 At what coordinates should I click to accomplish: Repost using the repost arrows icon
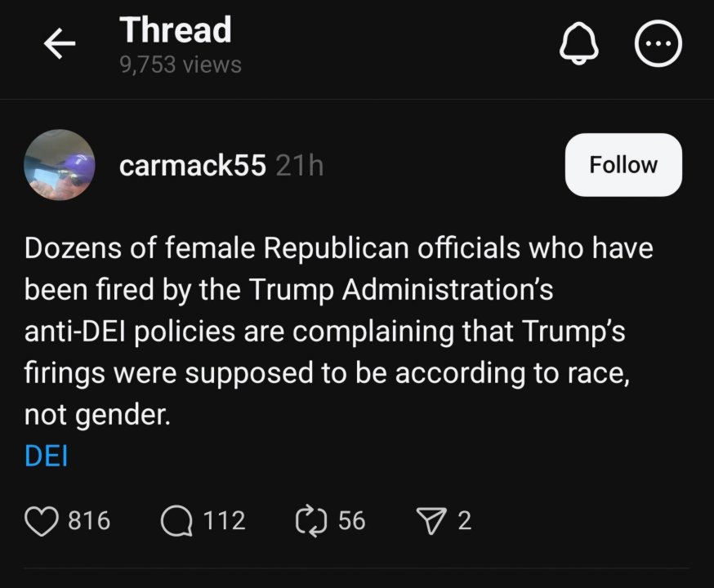click(311, 520)
